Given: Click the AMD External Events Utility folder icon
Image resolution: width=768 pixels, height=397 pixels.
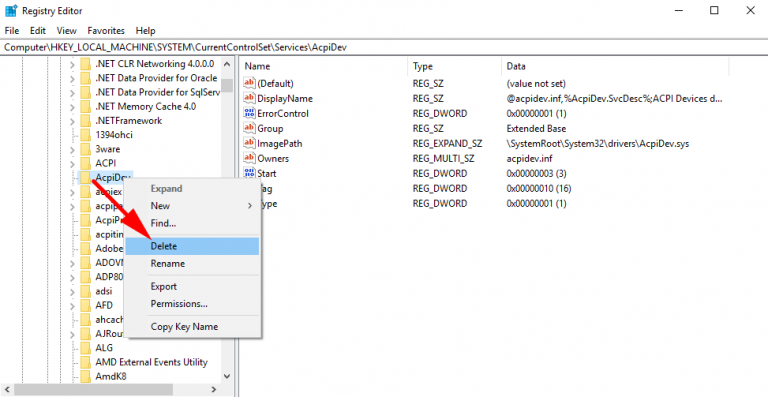Looking at the screenshot, I should (x=86, y=362).
